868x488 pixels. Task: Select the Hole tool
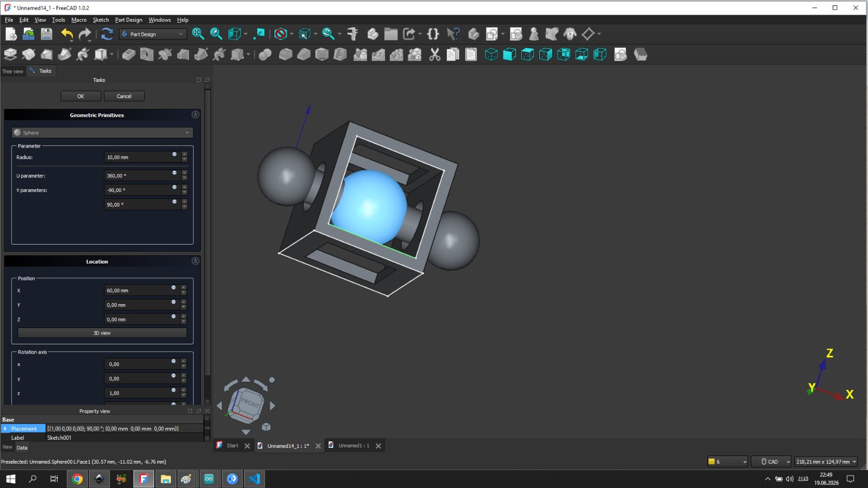point(147,54)
